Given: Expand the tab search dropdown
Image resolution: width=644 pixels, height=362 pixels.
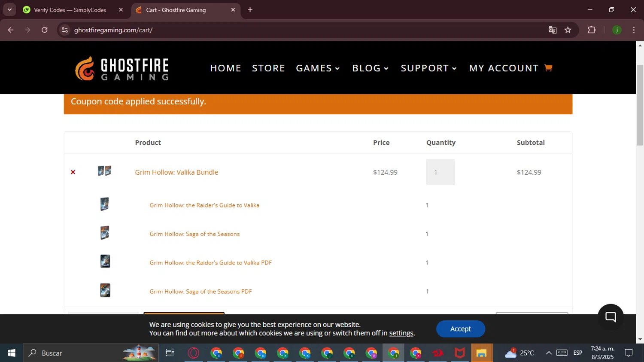Looking at the screenshot, I should click(9, 10).
